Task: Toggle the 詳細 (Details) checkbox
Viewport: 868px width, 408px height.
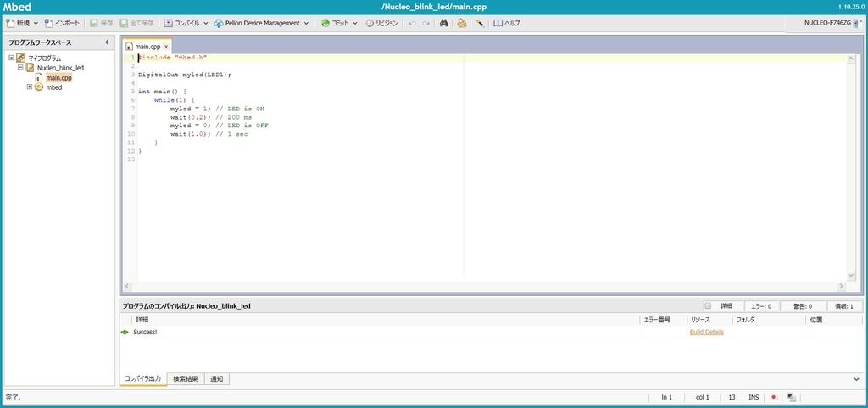Action: (x=708, y=305)
